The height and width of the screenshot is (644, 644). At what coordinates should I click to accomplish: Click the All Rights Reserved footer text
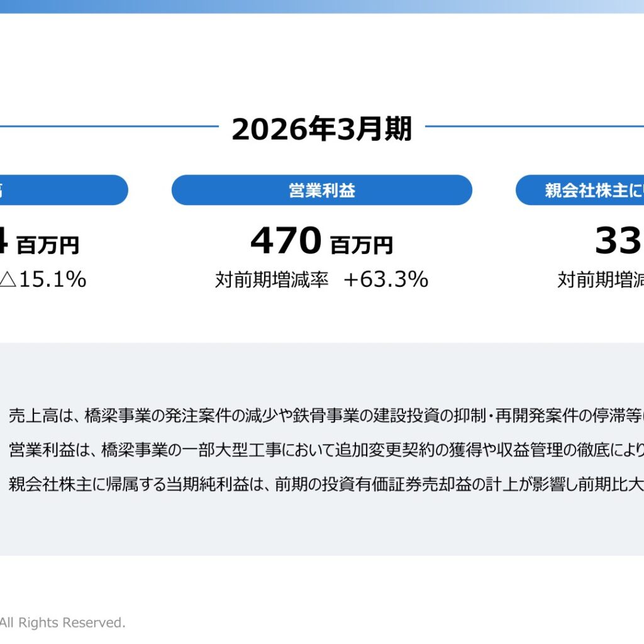click(62, 623)
